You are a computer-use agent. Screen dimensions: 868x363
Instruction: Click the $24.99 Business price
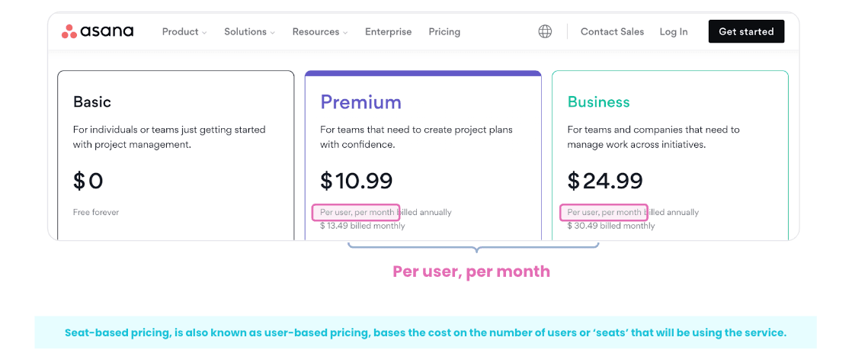tap(605, 181)
